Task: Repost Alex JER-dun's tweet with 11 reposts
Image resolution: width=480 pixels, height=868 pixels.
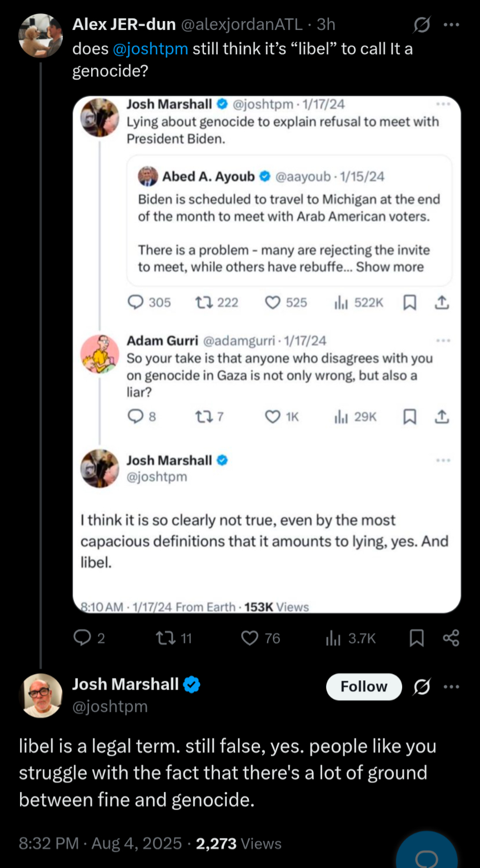Action: tap(166, 638)
